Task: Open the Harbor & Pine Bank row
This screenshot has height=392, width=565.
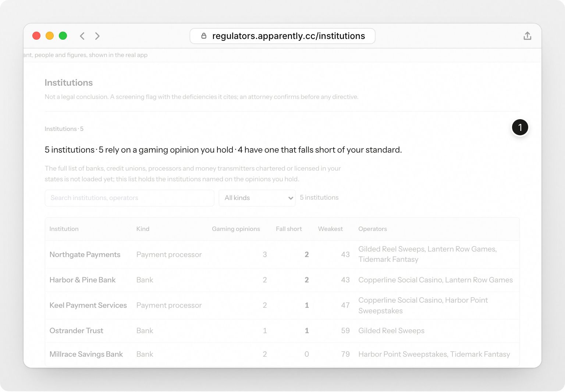Action: [x=282, y=280]
